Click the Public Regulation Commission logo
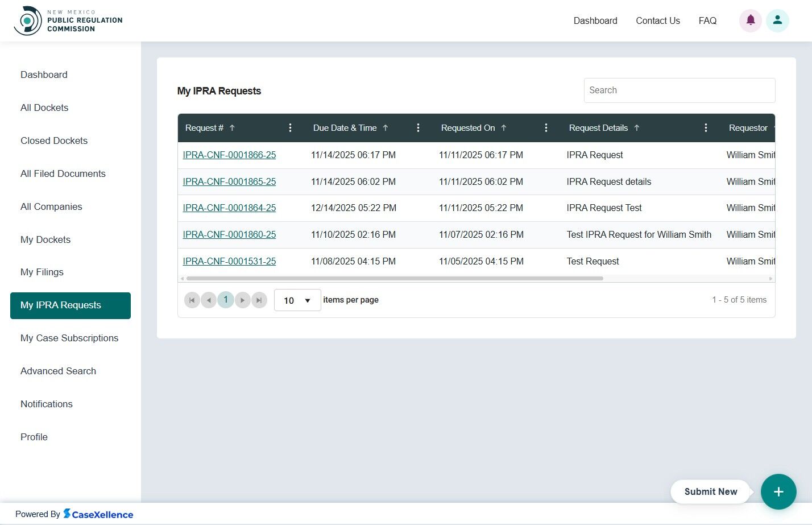This screenshot has width=812, height=525. 68,20
